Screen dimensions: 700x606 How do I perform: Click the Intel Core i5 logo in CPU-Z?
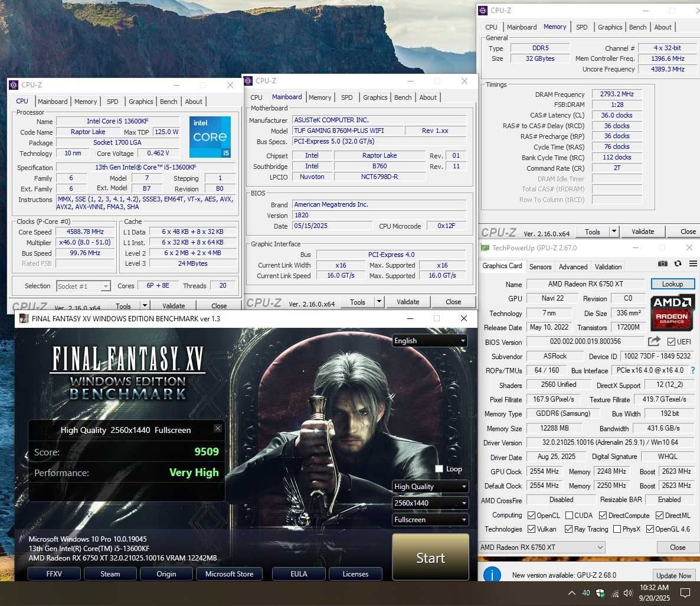tap(210, 137)
